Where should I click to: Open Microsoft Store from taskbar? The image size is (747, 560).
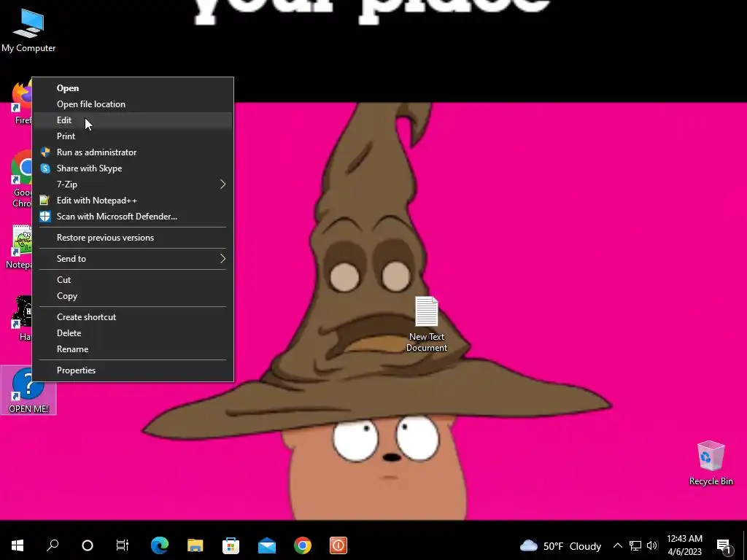tap(231, 545)
